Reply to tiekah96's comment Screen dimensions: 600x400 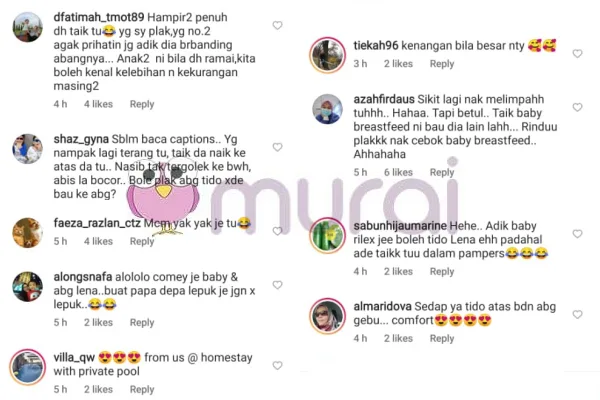[x=442, y=64]
